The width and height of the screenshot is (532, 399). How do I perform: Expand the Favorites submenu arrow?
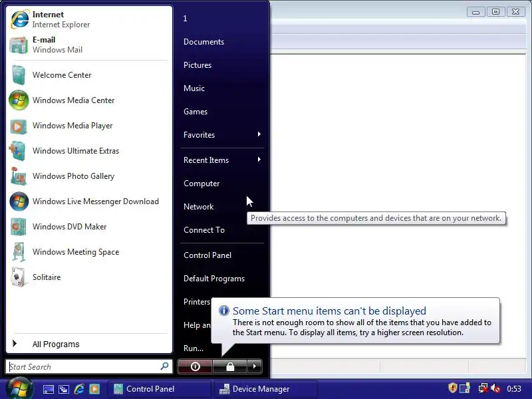259,134
